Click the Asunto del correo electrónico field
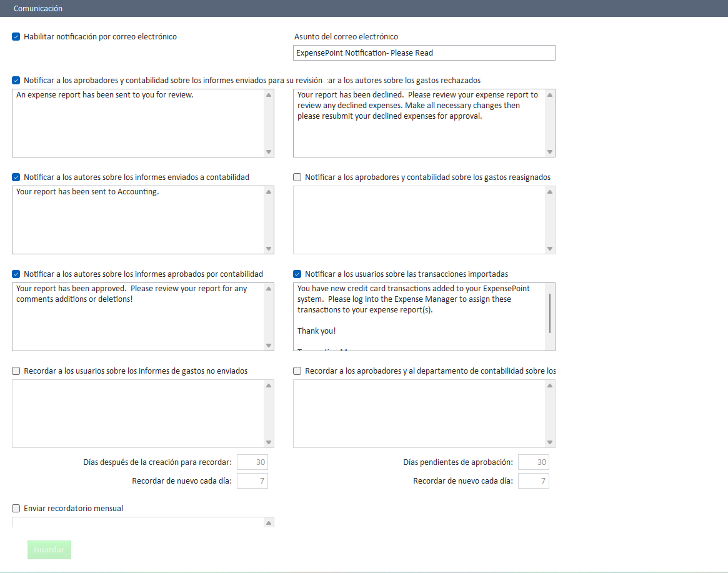 [x=424, y=53]
